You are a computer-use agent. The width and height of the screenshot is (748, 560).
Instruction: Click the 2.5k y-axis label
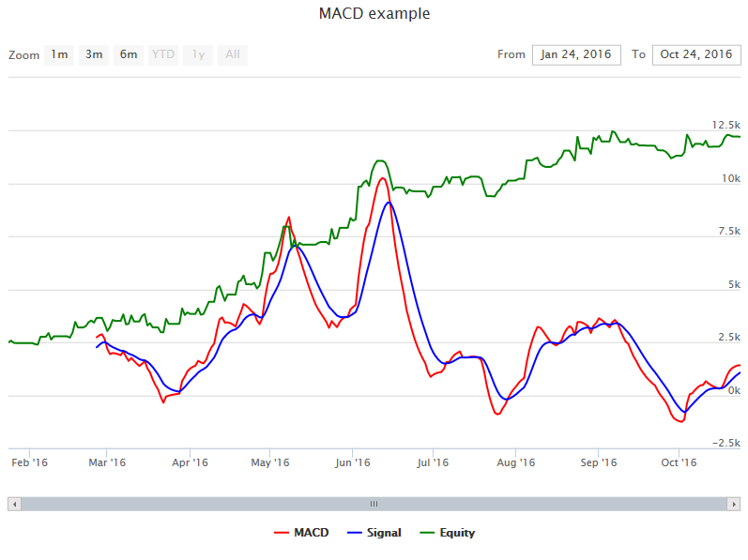click(x=729, y=337)
